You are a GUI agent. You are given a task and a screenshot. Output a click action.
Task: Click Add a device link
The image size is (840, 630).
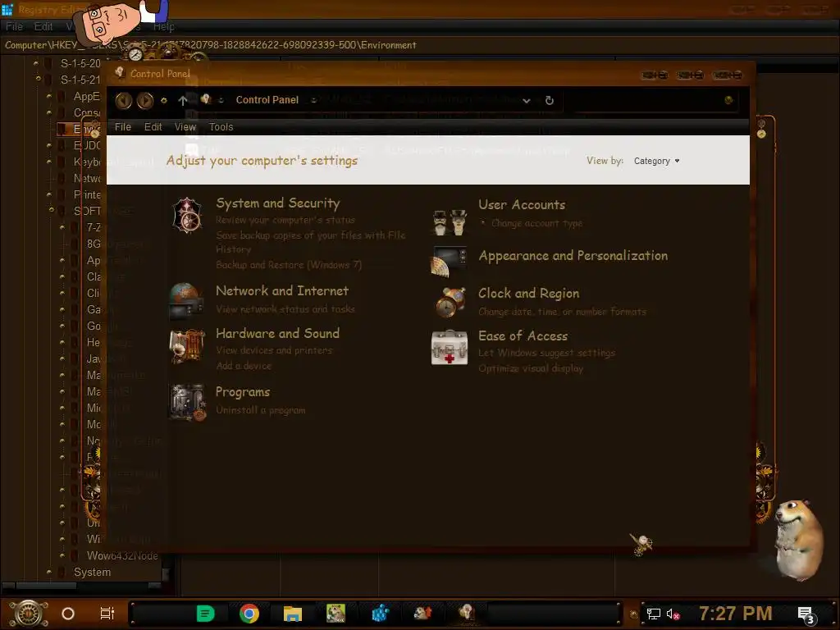tap(244, 366)
